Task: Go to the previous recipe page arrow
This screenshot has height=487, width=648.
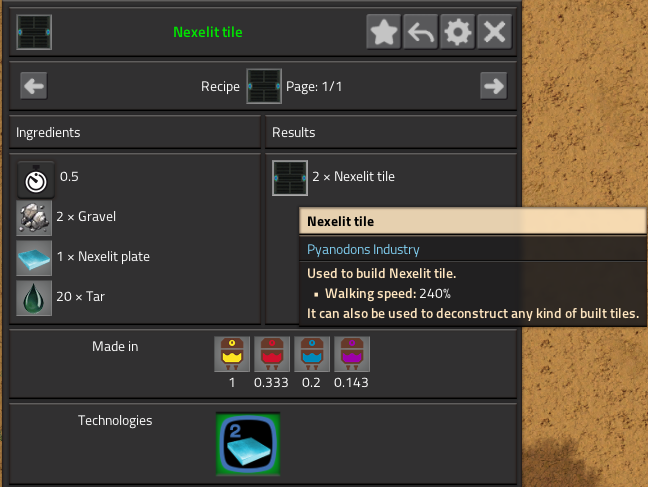Action: 33,86
